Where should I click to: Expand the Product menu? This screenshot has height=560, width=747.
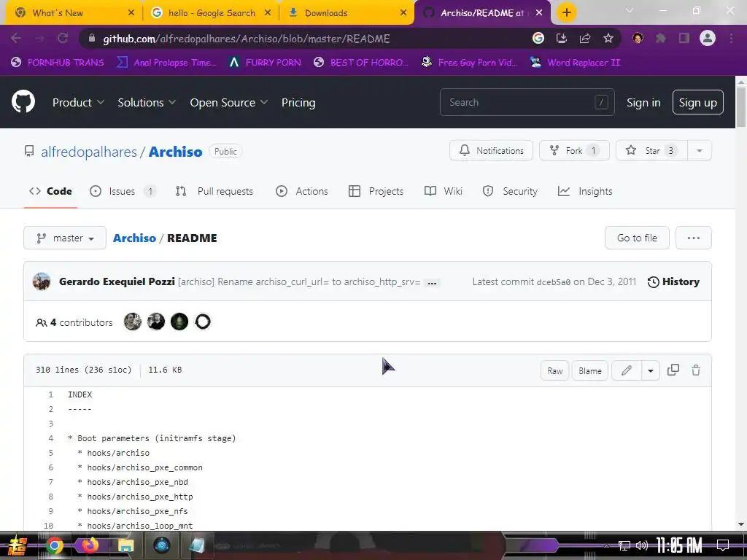tap(78, 102)
